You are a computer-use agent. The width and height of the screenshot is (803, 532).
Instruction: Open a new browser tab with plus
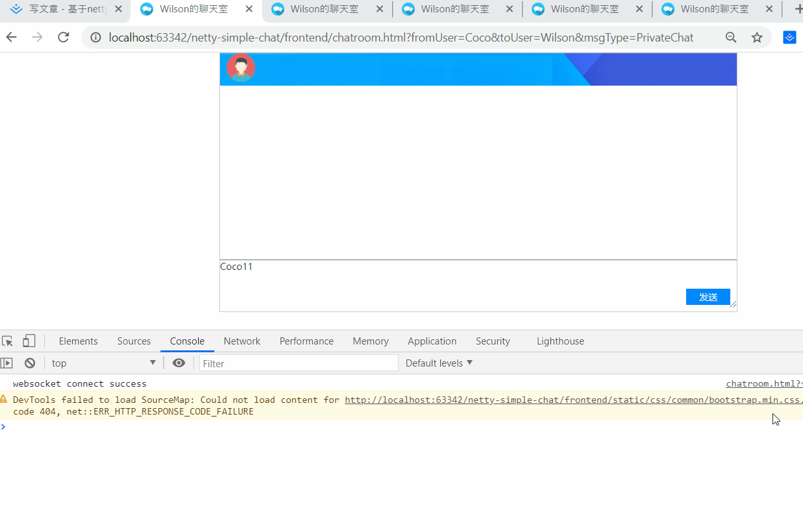[798, 10]
